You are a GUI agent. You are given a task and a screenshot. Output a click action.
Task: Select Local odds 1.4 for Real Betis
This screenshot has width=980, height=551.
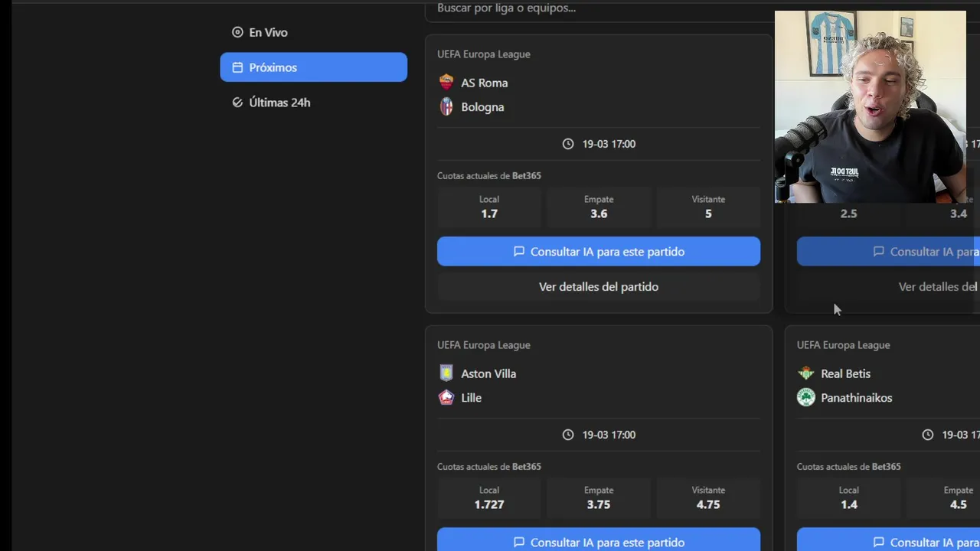pos(849,498)
